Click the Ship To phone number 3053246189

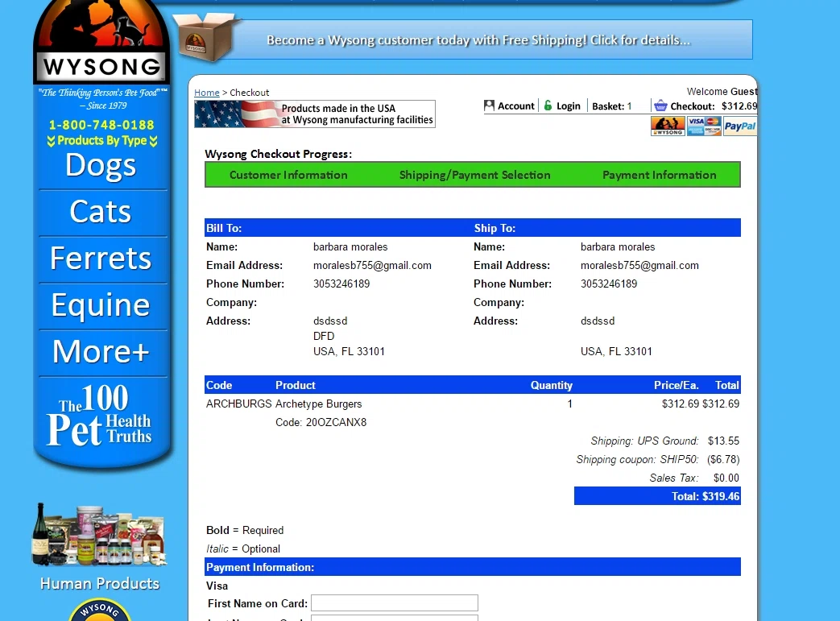pos(609,284)
